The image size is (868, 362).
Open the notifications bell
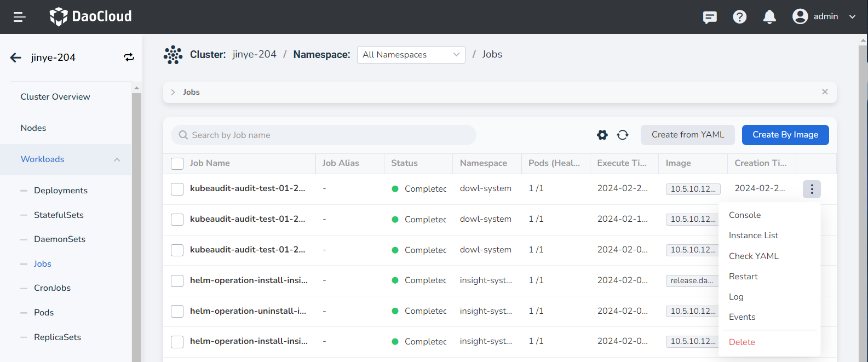click(769, 17)
